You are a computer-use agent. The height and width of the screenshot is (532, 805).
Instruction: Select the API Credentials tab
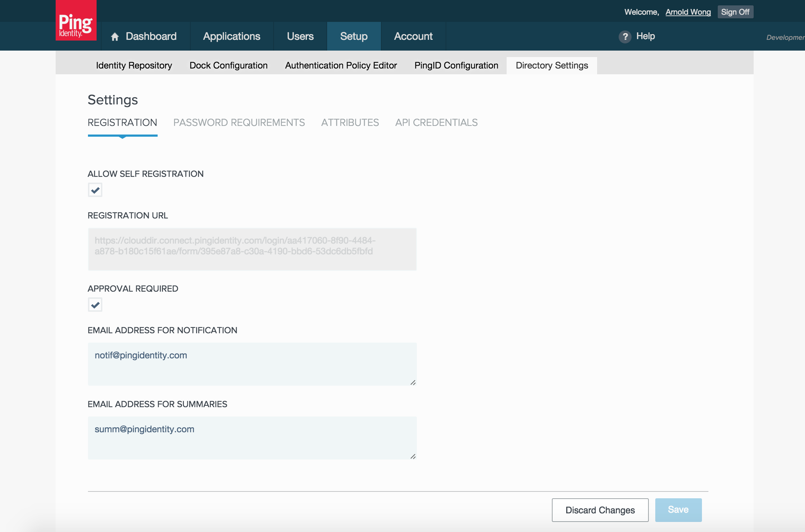[x=436, y=123]
